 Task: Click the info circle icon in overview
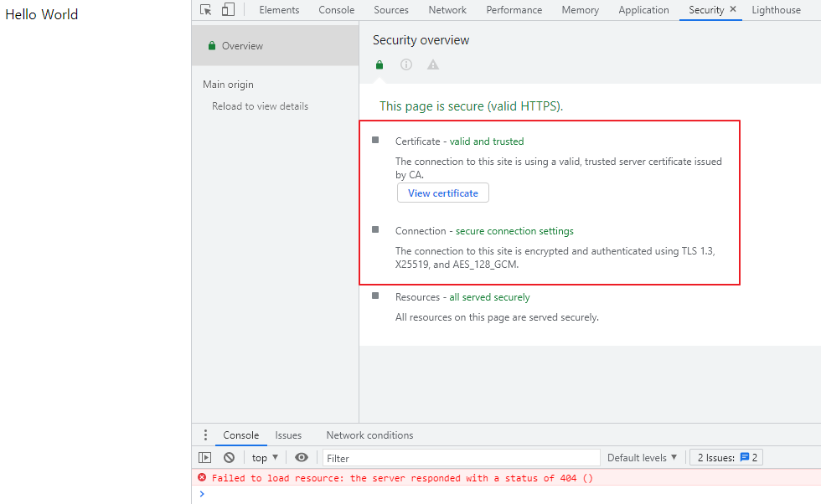click(x=406, y=65)
